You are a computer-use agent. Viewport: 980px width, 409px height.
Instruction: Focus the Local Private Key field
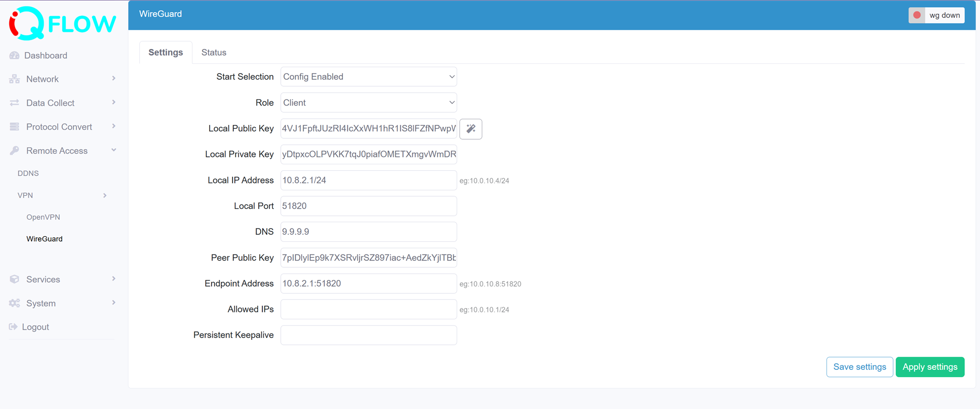click(368, 154)
